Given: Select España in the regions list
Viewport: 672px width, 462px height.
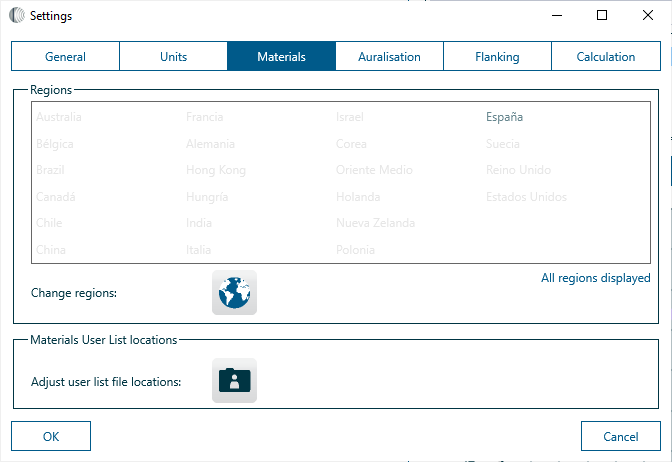Looking at the screenshot, I should (x=504, y=117).
